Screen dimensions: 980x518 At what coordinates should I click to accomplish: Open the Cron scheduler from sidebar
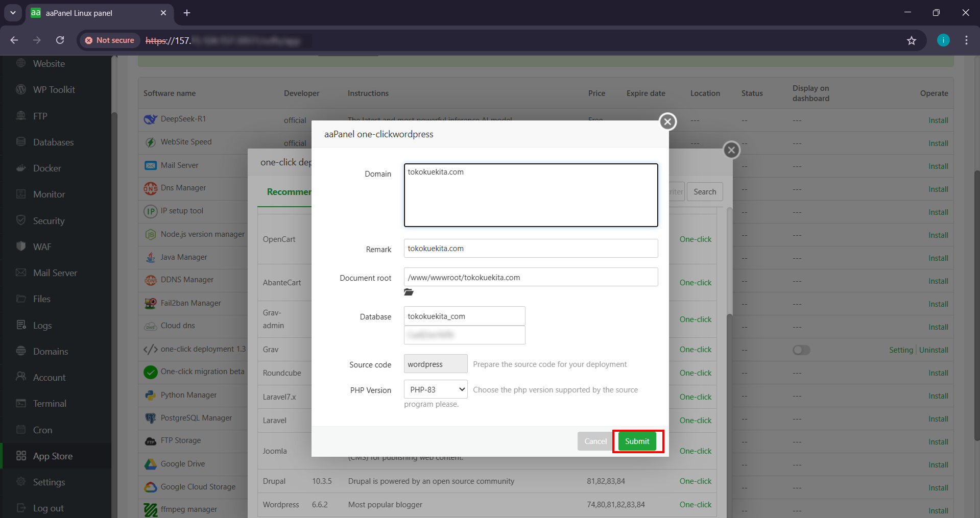[42, 430]
